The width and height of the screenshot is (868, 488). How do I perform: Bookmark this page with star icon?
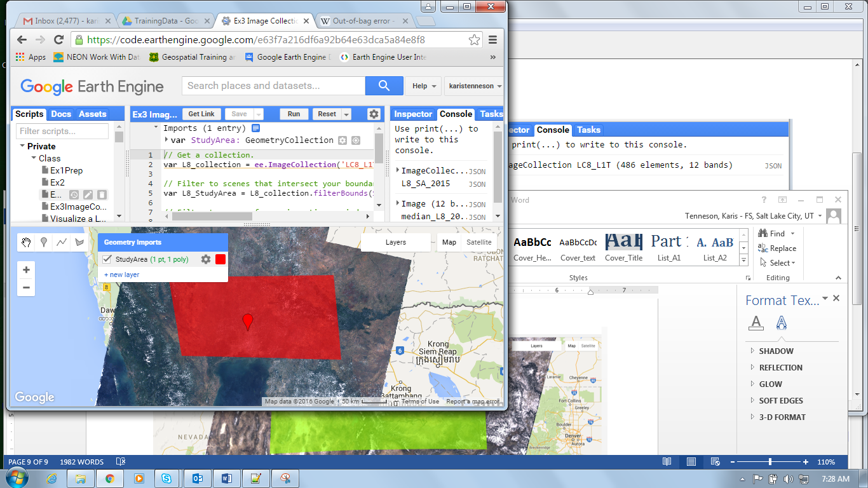pos(474,39)
